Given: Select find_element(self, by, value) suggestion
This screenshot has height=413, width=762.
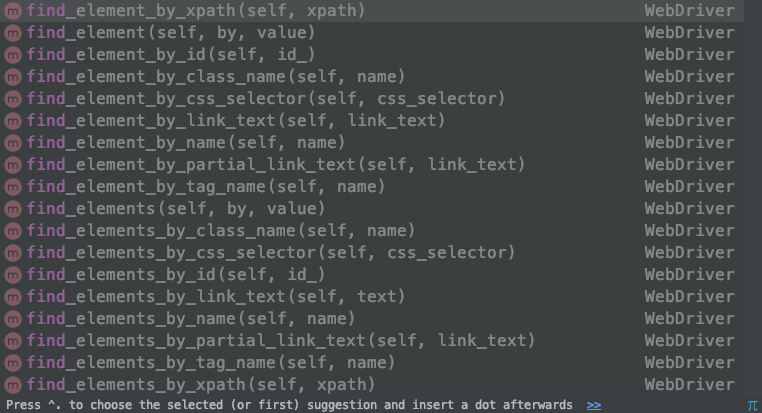Looking at the screenshot, I should [372, 33].
